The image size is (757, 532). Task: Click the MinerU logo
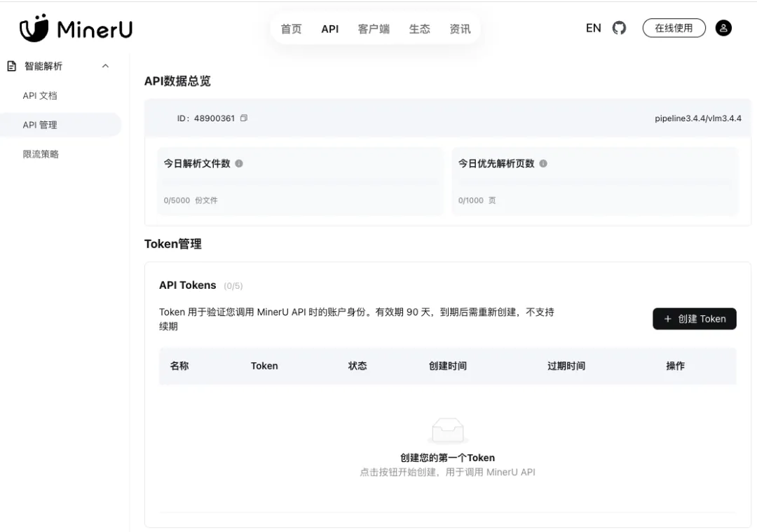click(76, 28)
